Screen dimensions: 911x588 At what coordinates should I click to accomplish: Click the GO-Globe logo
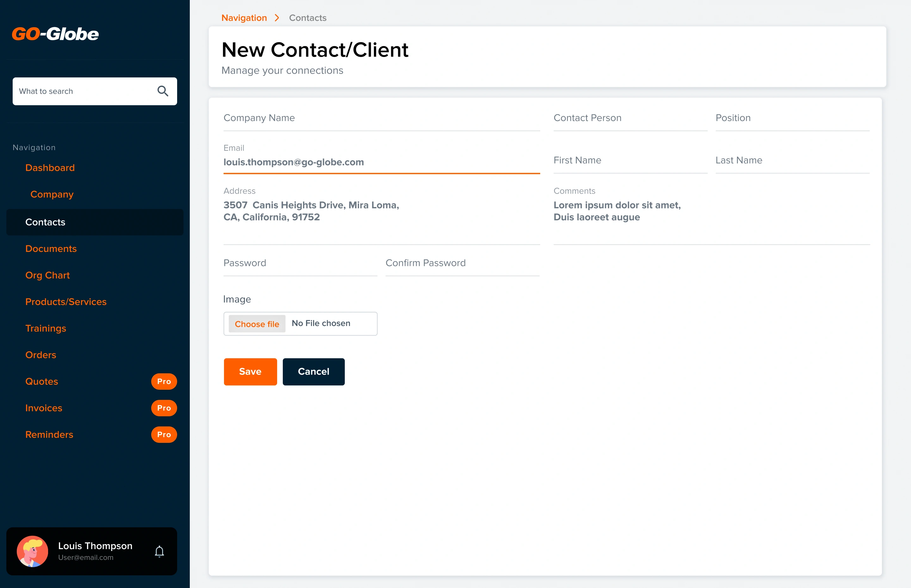pyautogui.click(x=55, y=34)
